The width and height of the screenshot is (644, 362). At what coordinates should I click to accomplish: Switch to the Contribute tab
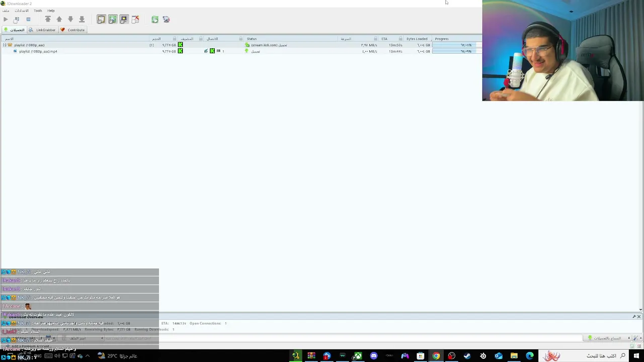[x=73, y=30]
